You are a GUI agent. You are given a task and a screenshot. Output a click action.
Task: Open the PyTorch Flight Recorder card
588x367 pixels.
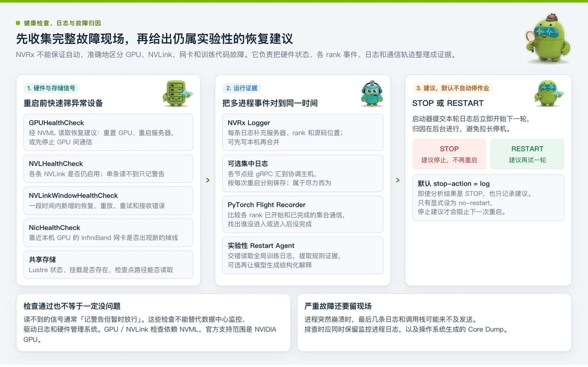tap(302, 214)
